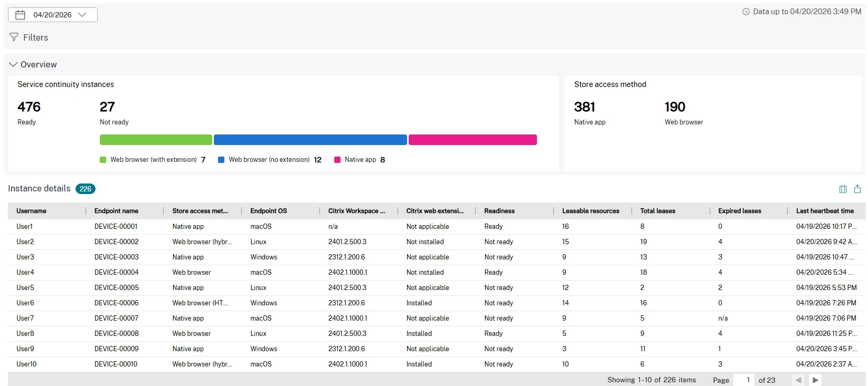Click Installed extension cell in User8 row
The image size is (868, 386).
pyautogui.click(x=419, y=333)
